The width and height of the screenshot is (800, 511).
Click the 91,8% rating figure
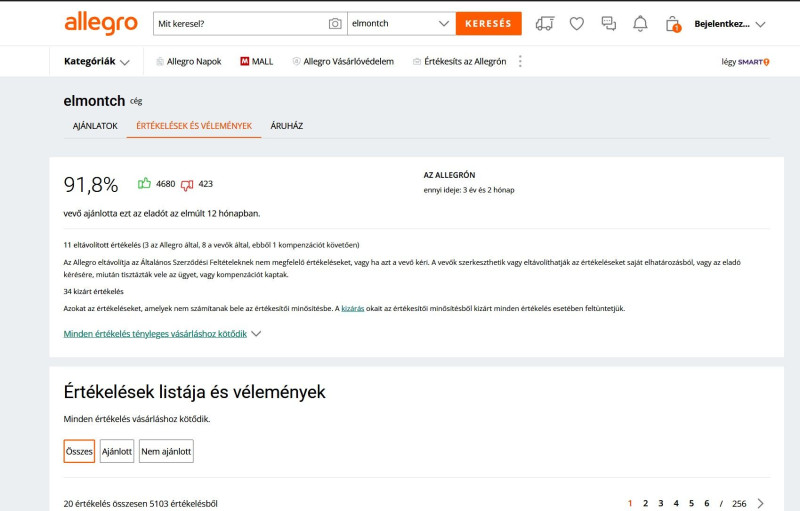(x=91, y=185)
